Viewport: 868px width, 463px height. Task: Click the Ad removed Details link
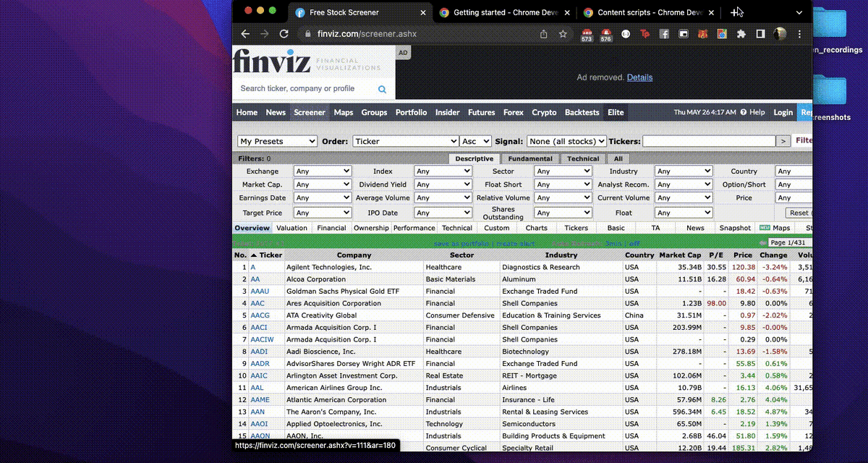(x=639, y=77)
